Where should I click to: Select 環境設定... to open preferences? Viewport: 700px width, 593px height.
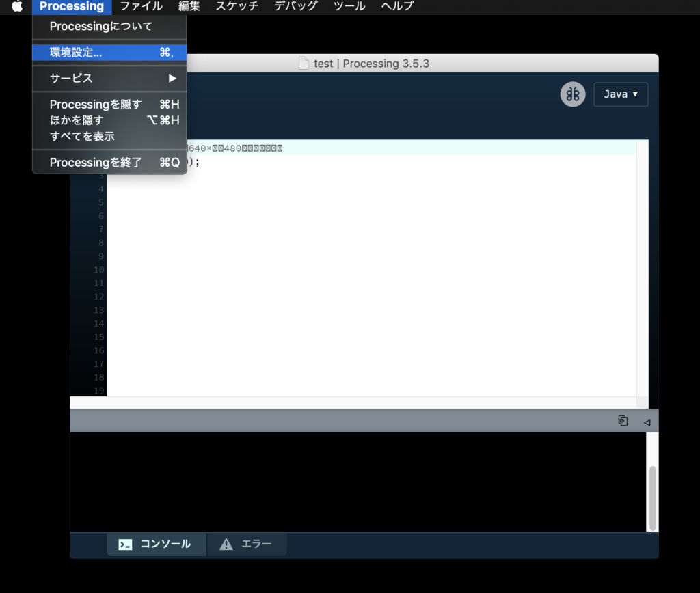109,52
